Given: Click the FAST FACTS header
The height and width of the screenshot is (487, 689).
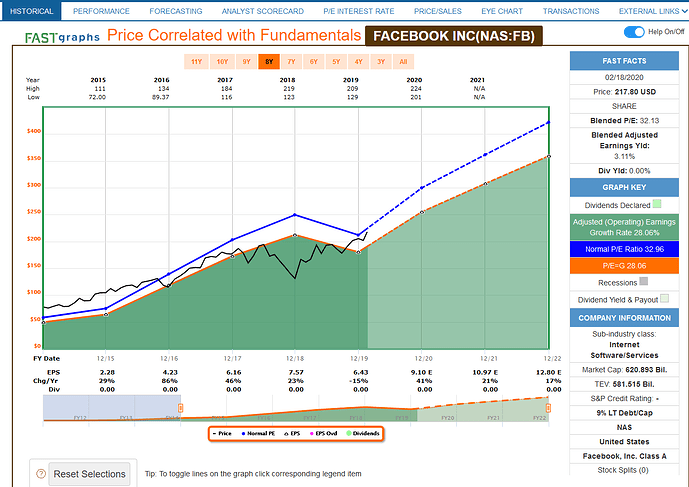Looking at the screenshot, I should [624, 61].
